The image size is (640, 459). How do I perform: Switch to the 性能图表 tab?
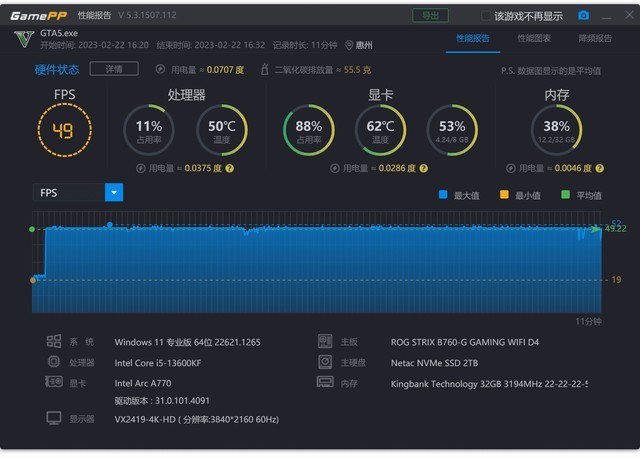[x=534, y=38]
